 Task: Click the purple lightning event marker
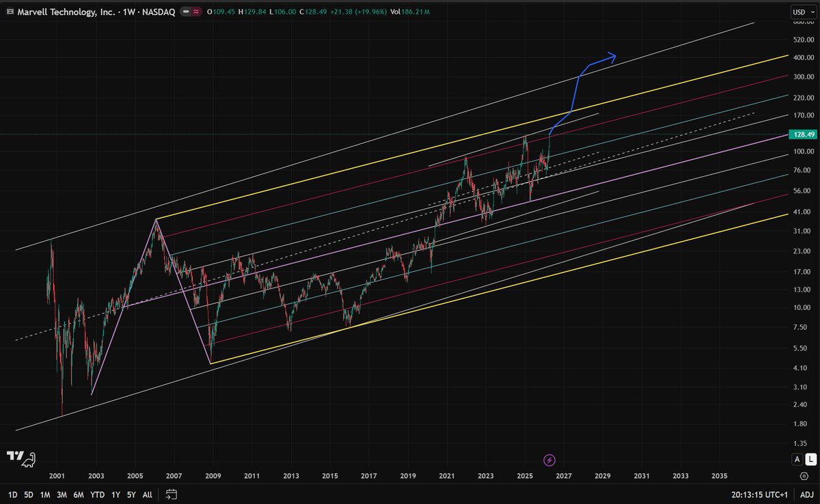coord(549,460)
